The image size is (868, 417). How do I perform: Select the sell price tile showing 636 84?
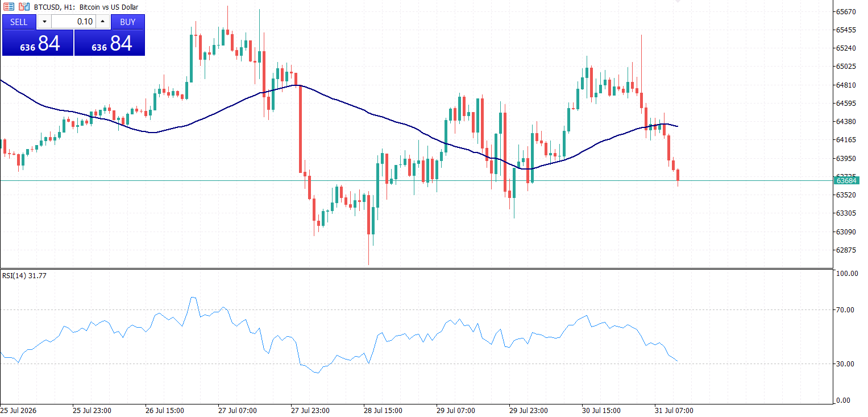point(38,43)
